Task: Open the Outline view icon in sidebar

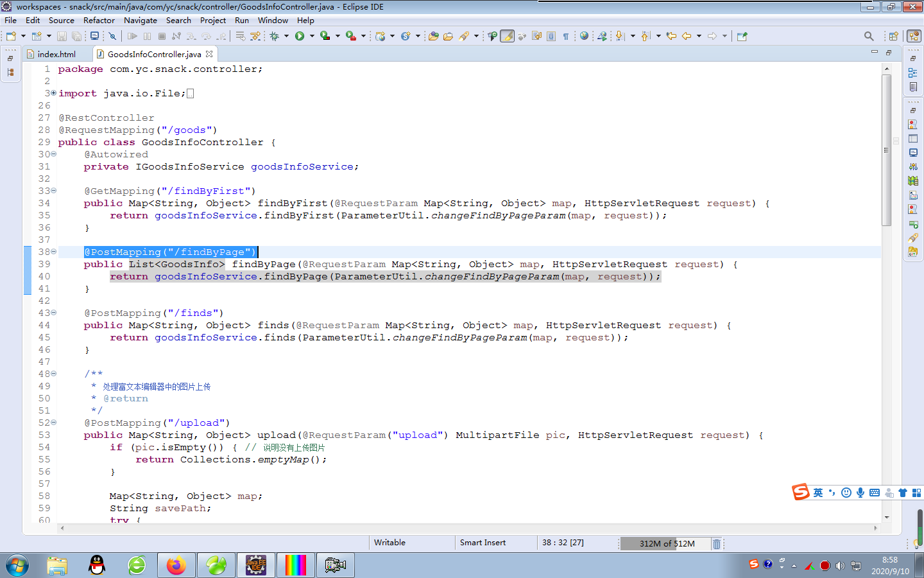Action: pyautogui.click(x=913, y=73)
